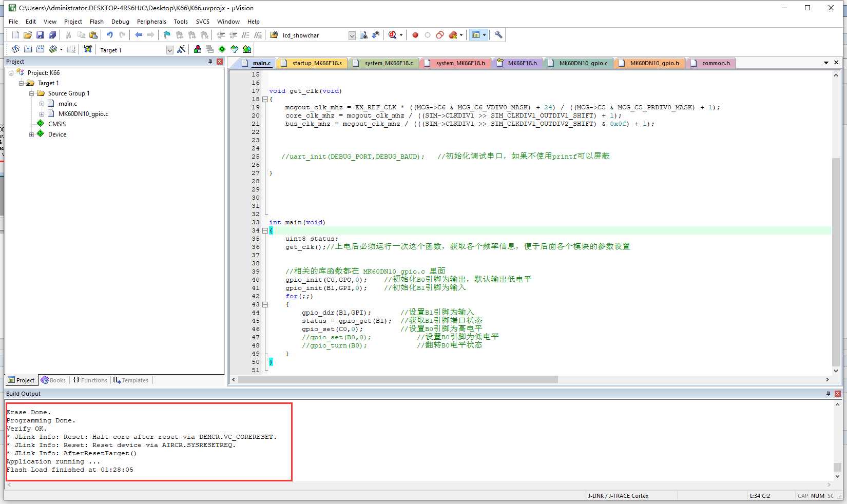
Task: Comment out the selection toolbar icon
Action: pyautogui.click(x=246, y=35)
